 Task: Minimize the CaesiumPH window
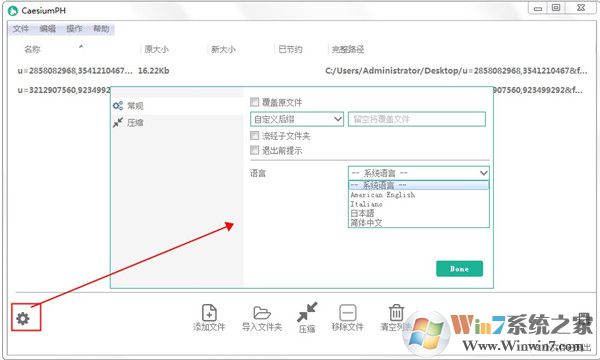tap(538, 8)
